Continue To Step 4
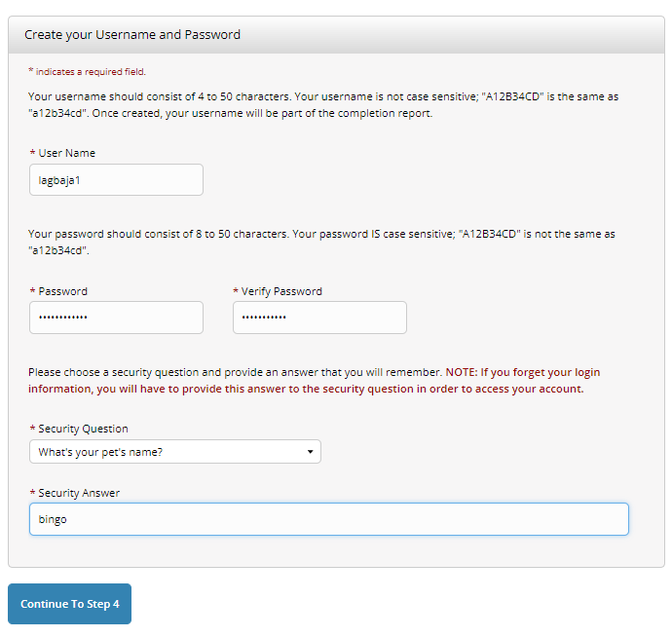The image size is (672, 637). coord(69,604)
